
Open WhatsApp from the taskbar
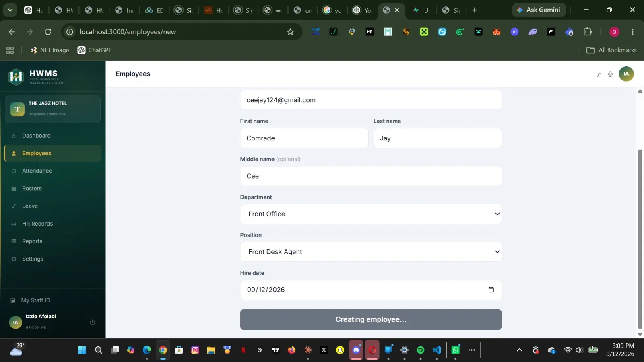[x=456, y=350]
